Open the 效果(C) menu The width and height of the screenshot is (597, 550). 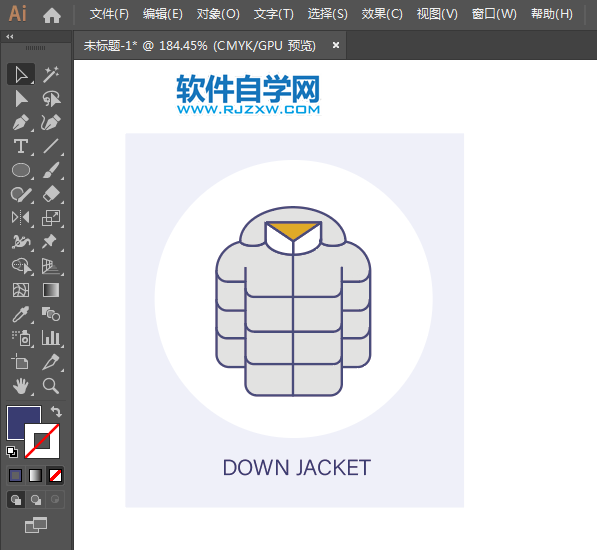pos(382,14)
